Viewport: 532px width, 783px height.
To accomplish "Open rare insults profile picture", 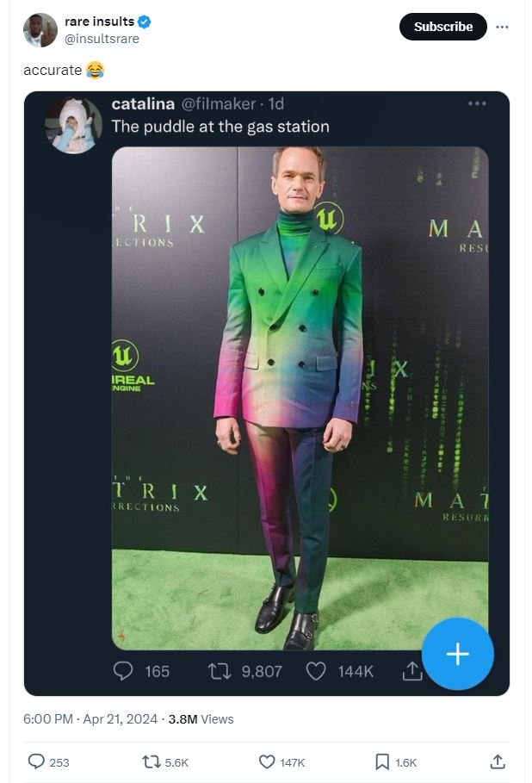I will pos(40,30).
